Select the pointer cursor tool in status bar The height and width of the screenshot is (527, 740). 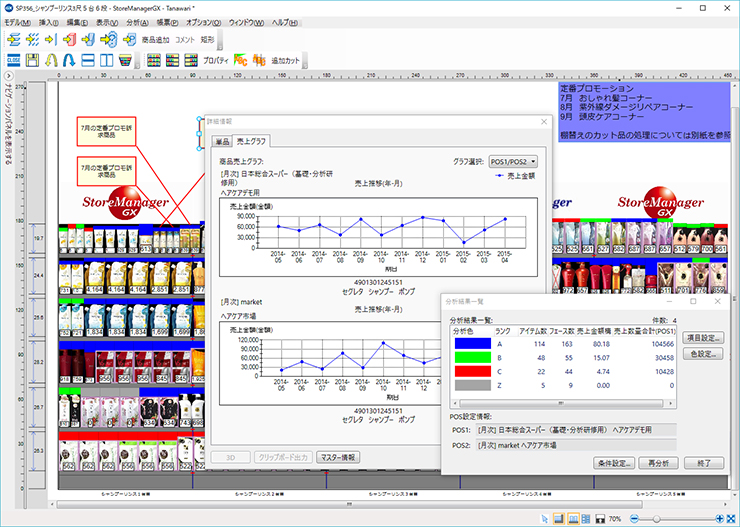(x=545, y=519)
